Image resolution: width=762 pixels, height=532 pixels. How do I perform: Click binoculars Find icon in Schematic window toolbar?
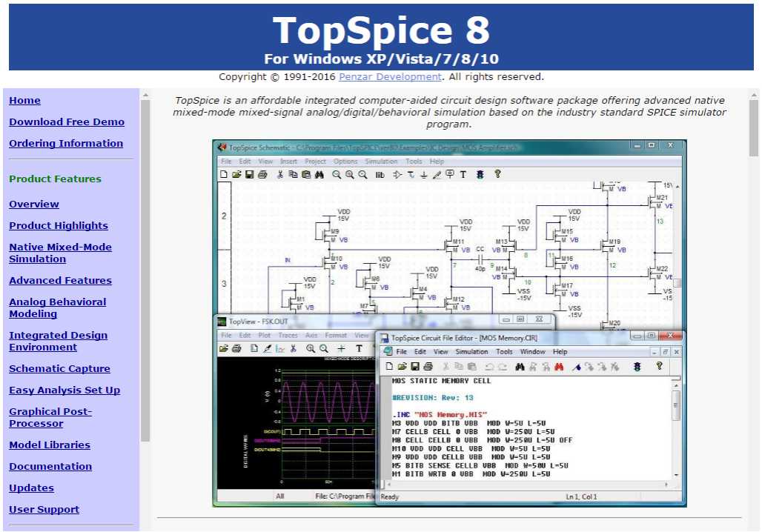pos(319,174)
